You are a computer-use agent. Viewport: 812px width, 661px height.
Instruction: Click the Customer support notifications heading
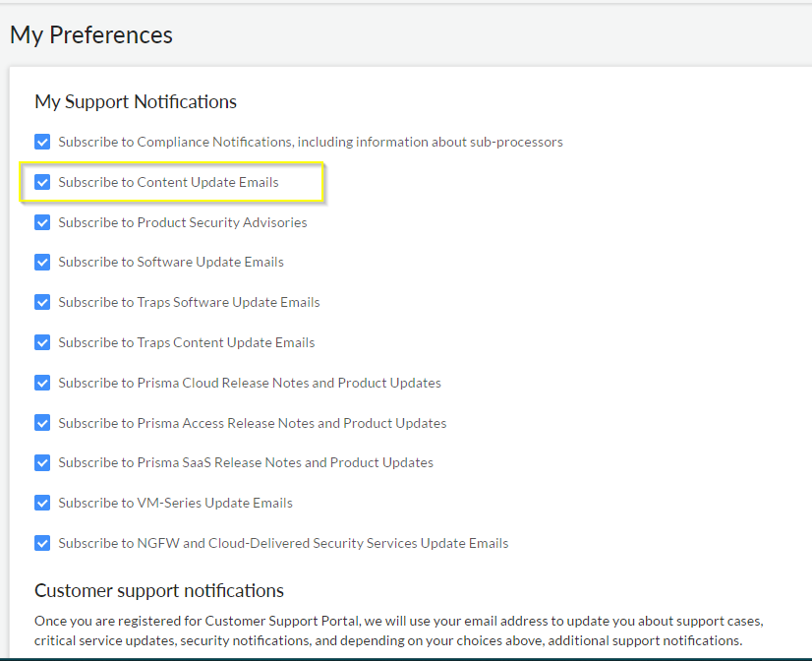[158, 589]
